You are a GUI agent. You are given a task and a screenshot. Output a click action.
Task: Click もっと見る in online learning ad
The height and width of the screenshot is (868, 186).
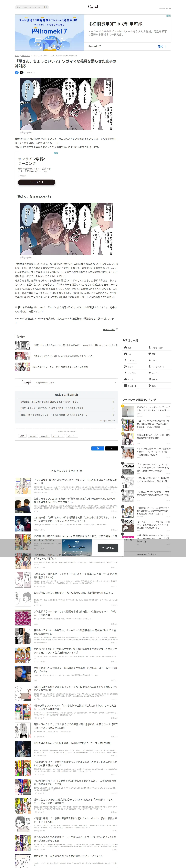[x=37, y=182]
